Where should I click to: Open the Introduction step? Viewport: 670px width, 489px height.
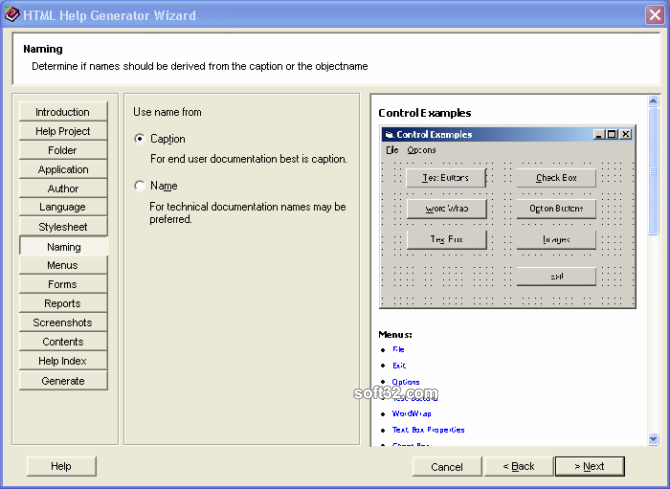tap(63, 112)
